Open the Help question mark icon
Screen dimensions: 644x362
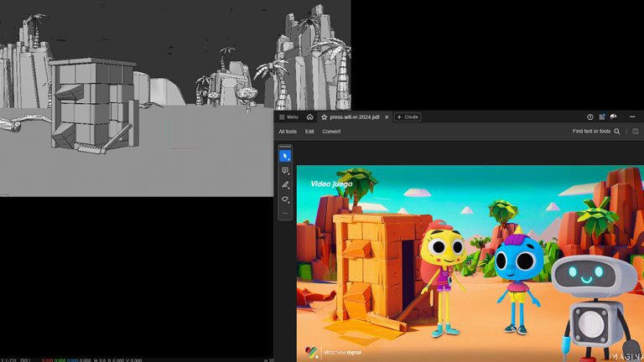click(x=590, y=117)
